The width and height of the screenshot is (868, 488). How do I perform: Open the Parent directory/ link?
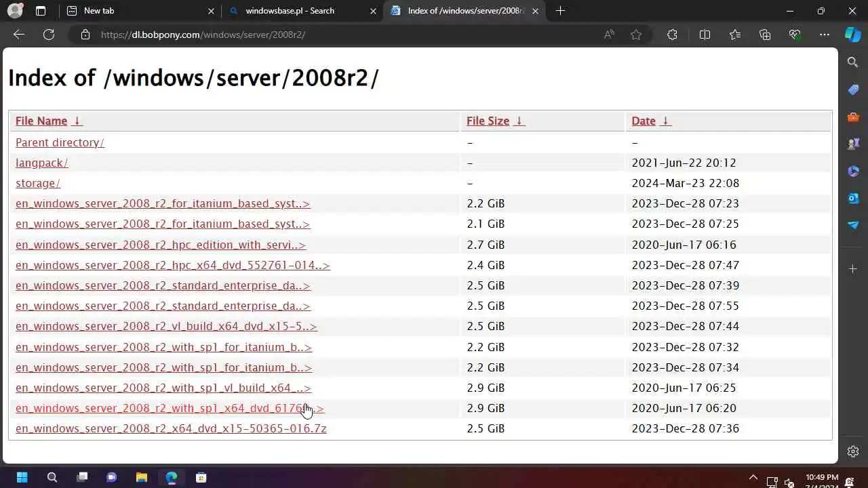(60, 142)
